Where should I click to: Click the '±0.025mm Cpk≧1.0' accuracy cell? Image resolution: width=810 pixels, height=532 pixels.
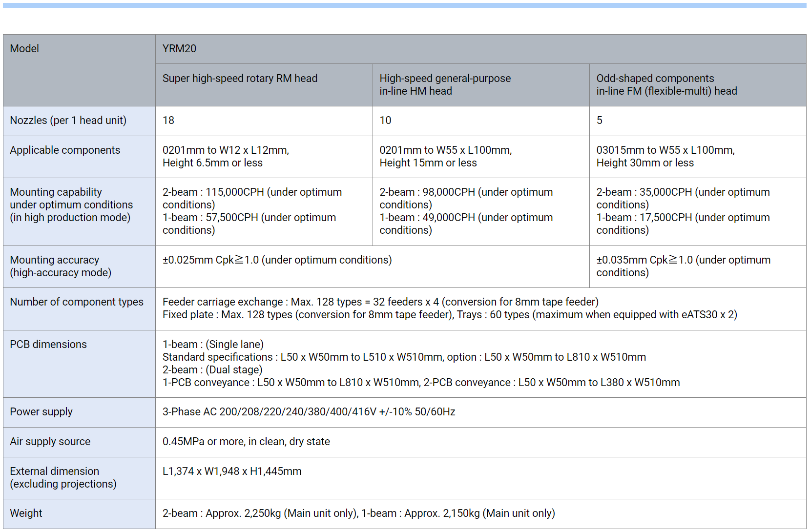[373, 266]
